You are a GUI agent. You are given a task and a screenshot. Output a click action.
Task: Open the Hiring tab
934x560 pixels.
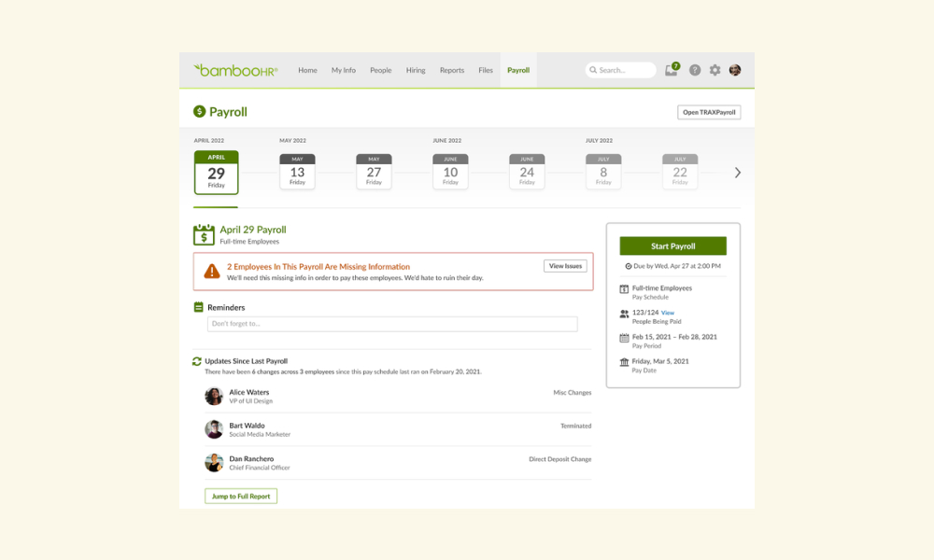[416, 70]
